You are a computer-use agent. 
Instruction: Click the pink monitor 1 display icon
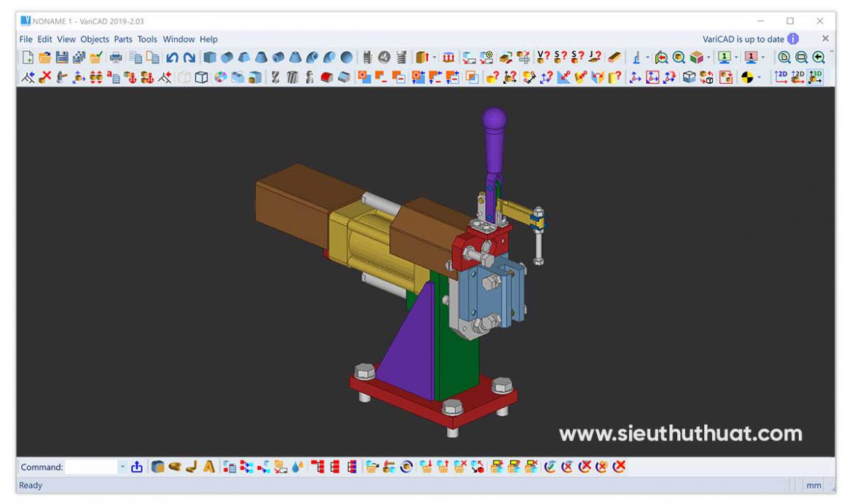click(x=751, y=57)
